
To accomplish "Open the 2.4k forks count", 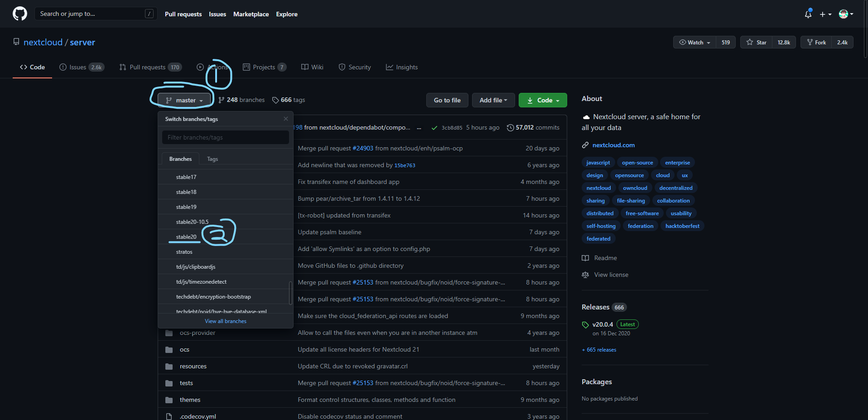I will click(x=842, y=42).
